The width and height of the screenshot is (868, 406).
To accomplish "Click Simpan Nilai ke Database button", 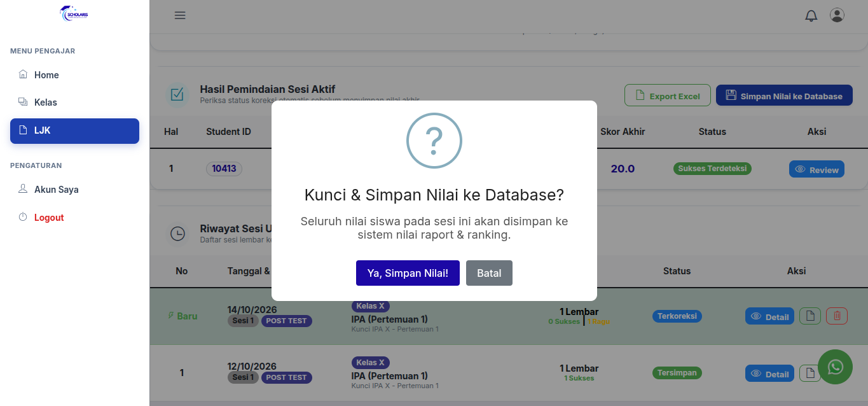I will tap(784, 95).
